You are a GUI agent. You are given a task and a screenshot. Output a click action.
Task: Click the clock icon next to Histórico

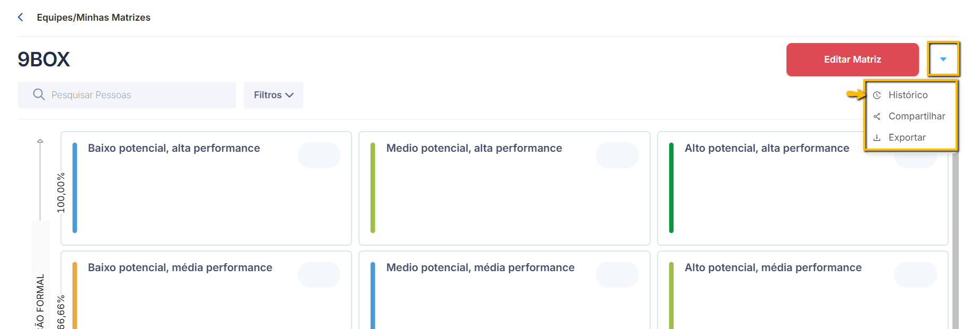tap(877, 95)
